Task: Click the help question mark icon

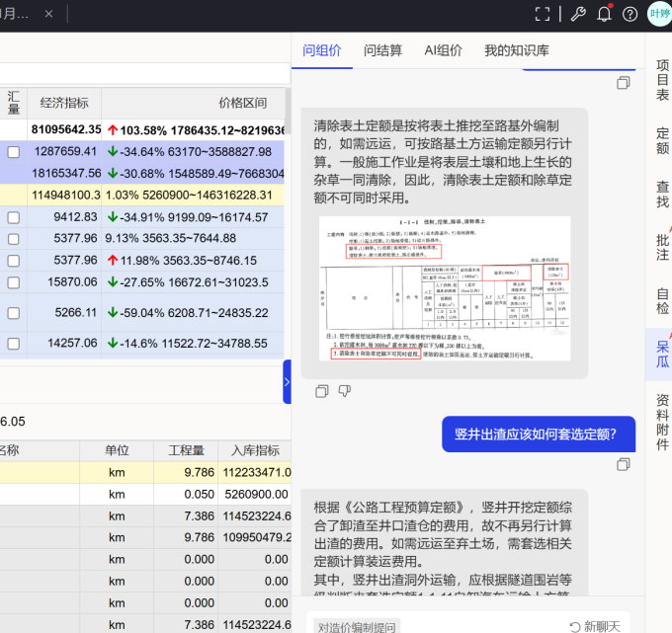Action: [630, 14]
